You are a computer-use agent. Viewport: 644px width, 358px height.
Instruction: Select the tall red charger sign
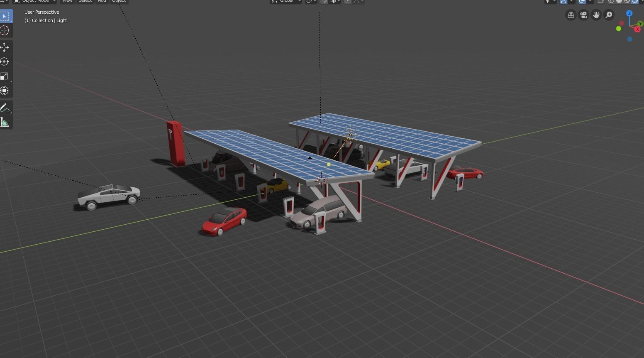point(176,143)
